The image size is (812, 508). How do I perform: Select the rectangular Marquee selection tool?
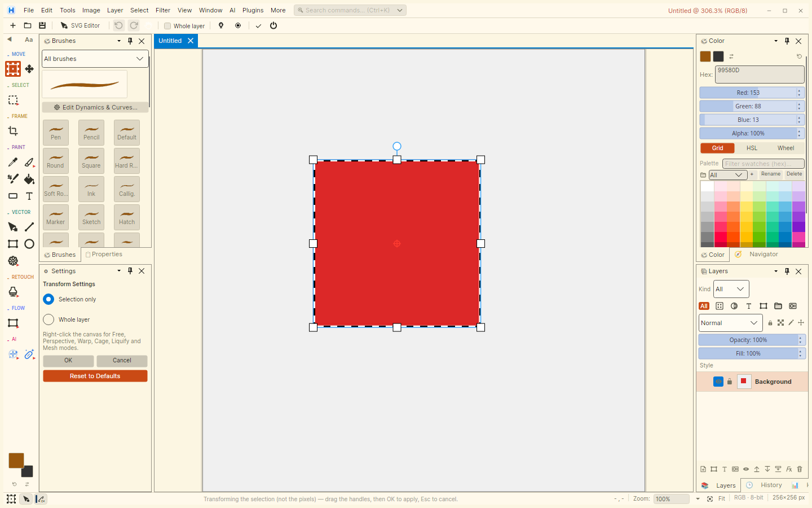[x=13, y=100]
